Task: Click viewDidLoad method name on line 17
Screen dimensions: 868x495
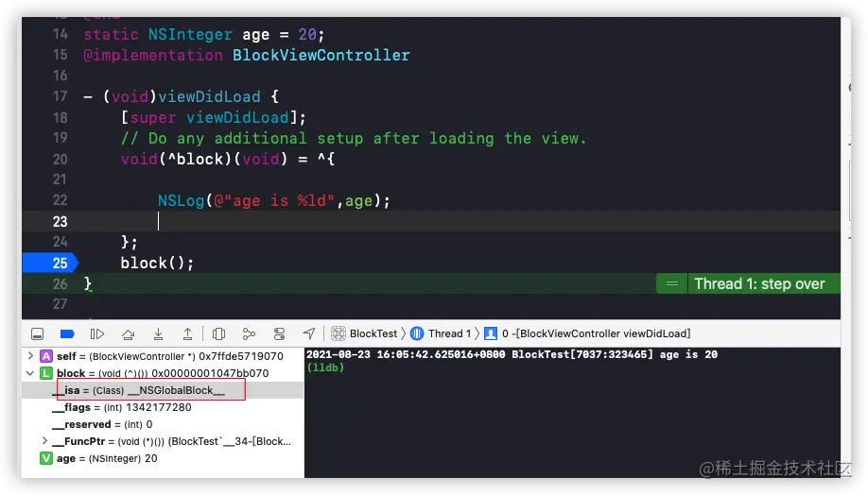Action: pyautogui.click(x=209, y=96)
